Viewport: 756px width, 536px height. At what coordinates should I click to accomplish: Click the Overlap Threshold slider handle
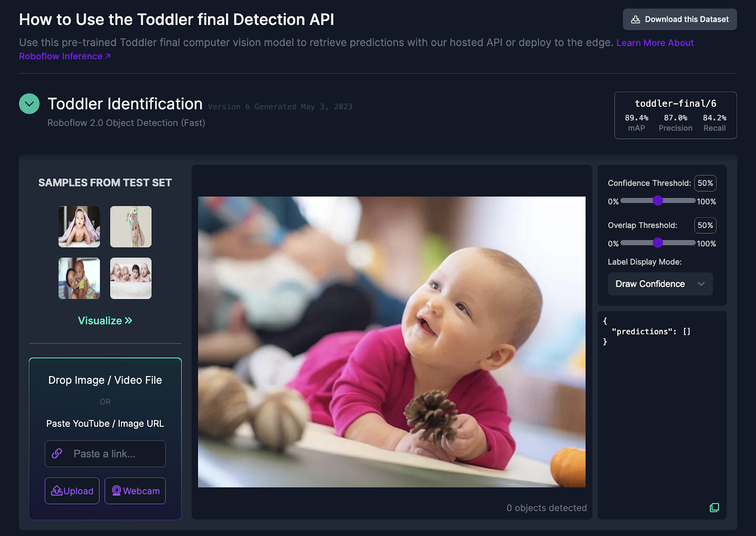658,243
